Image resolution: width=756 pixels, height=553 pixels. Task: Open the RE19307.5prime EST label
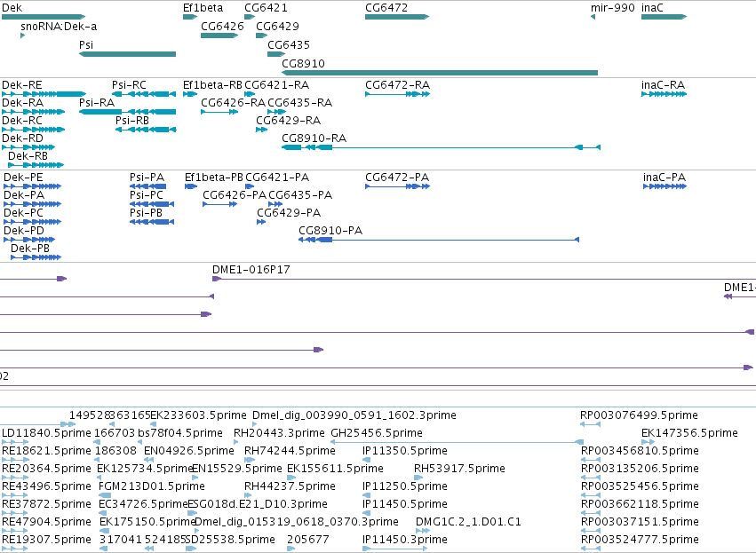click(46, 540)
